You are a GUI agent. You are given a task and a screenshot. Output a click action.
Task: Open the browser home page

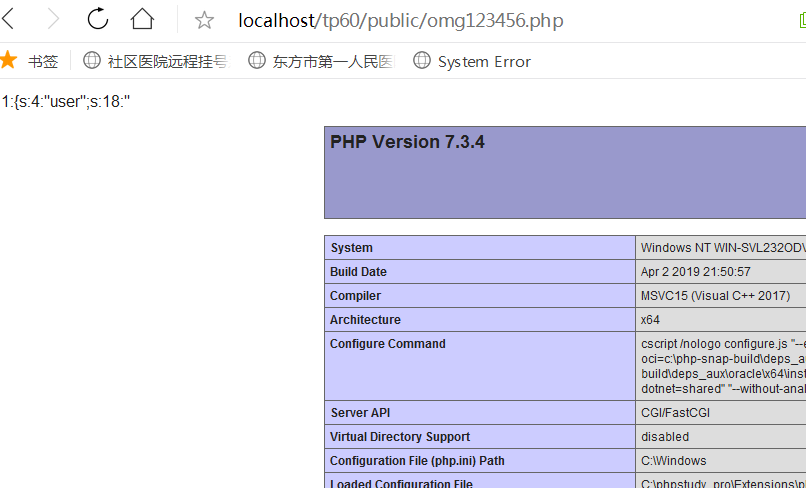143,19
